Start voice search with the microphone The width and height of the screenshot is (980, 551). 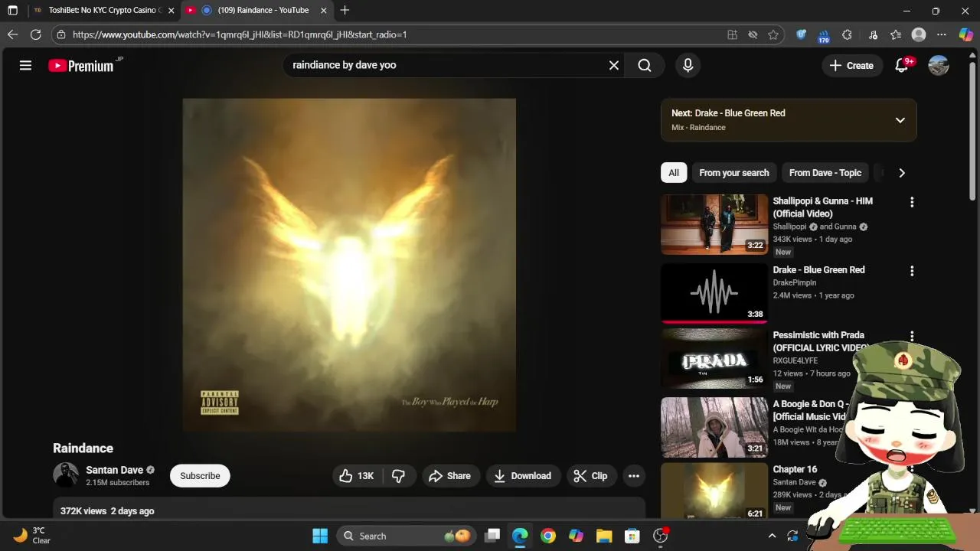pos(688,66)
